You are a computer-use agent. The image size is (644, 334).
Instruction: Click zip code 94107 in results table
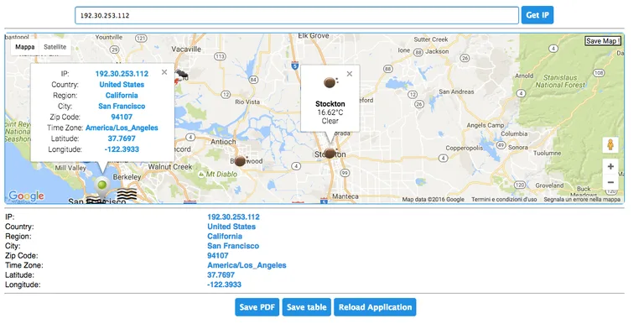218,255
